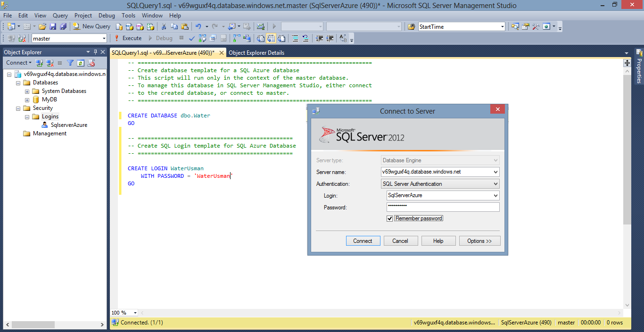Toggle Include Actual Execution Plan

pos(236,38)
